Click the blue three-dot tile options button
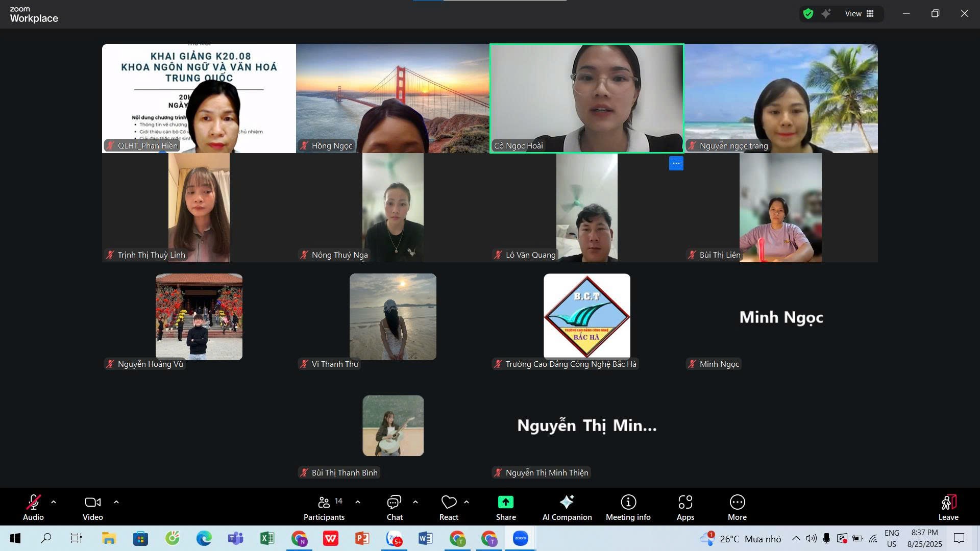The image size is (980, 551). (676, 163)
